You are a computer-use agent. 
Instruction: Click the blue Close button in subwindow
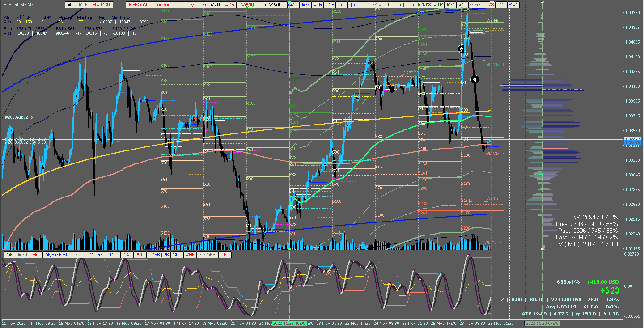[95, 255]
